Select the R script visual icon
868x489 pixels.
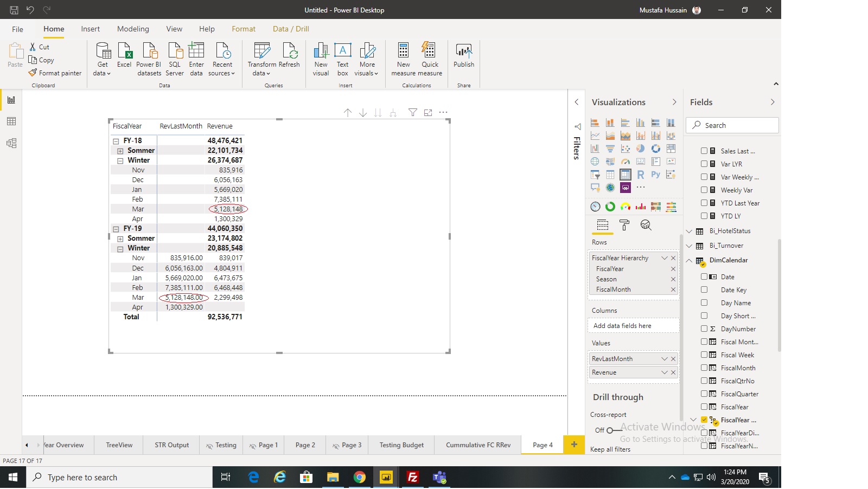tap(641, 175)
